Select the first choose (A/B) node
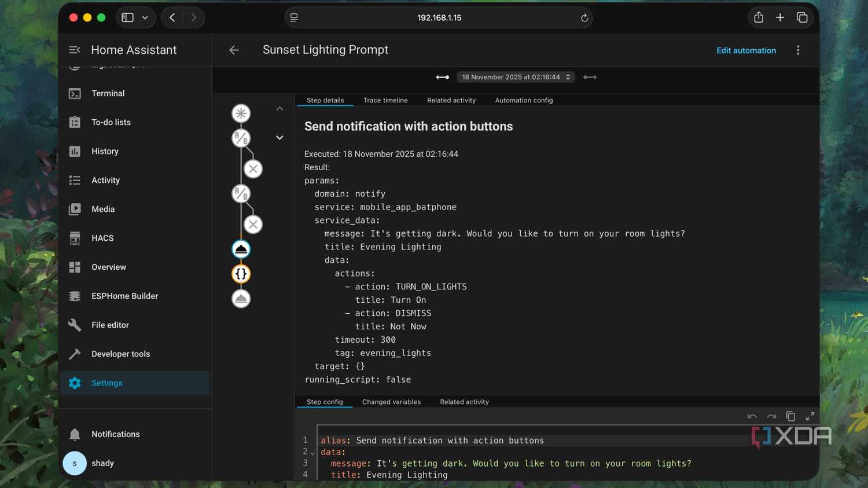This screenshot has height=488, width=868. point(241,138)
